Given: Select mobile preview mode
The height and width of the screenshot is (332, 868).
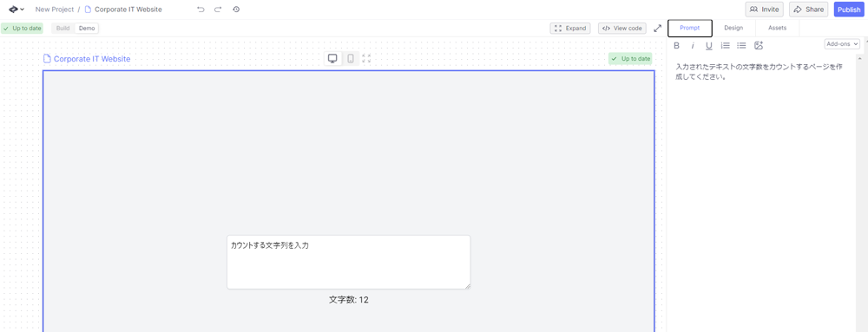Looking at the screenshot, I should coord(351,59).
